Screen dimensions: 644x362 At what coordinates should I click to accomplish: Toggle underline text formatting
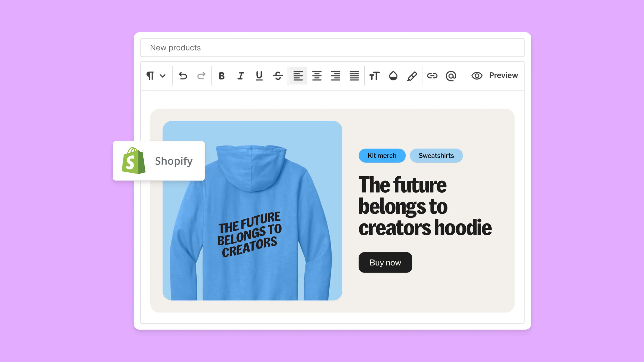tap(259, 76)
